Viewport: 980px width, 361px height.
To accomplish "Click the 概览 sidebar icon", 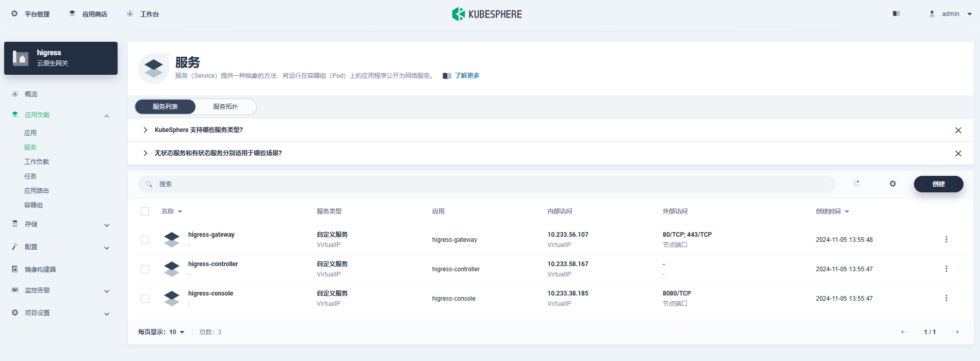I will 15,94.
